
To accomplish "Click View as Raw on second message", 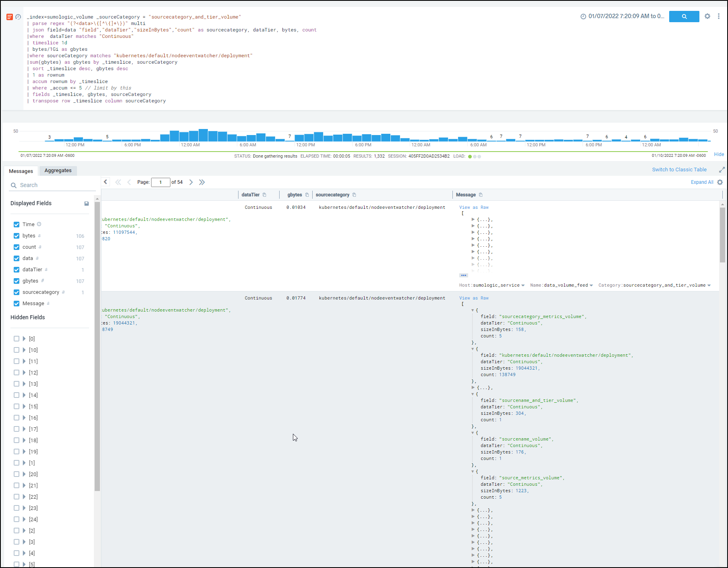I will 474,298.
